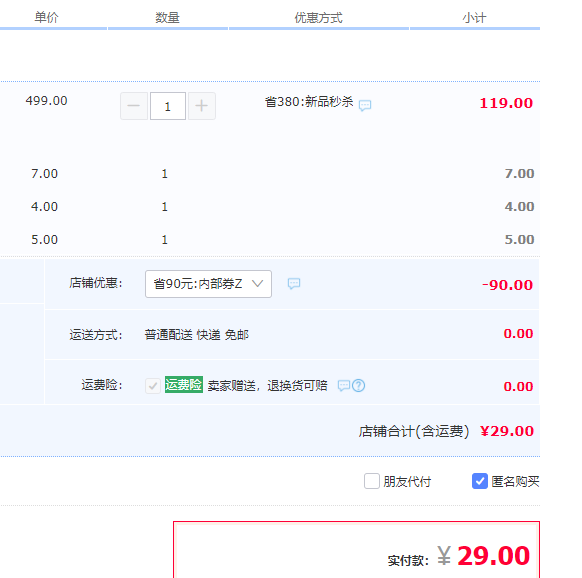The width and height of the screenshot is (582, 578).
Task: Toggle the 运费险 checkbox
Action: click(153, 386)
